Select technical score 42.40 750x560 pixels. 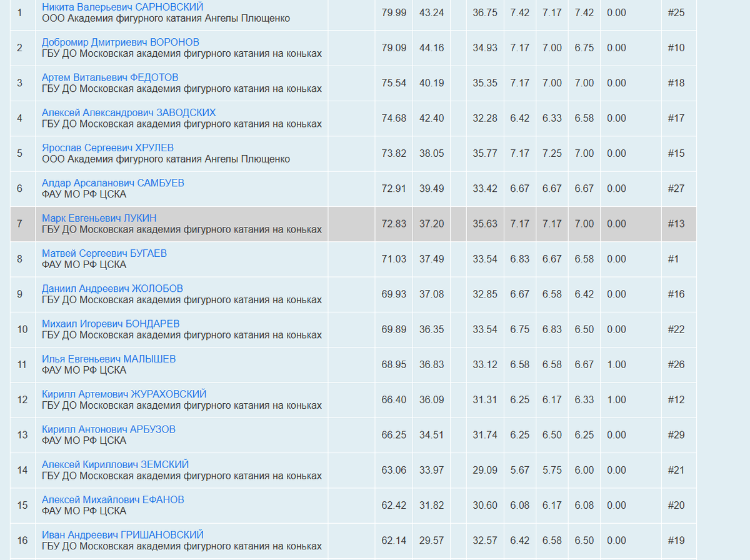coord(432,118)
